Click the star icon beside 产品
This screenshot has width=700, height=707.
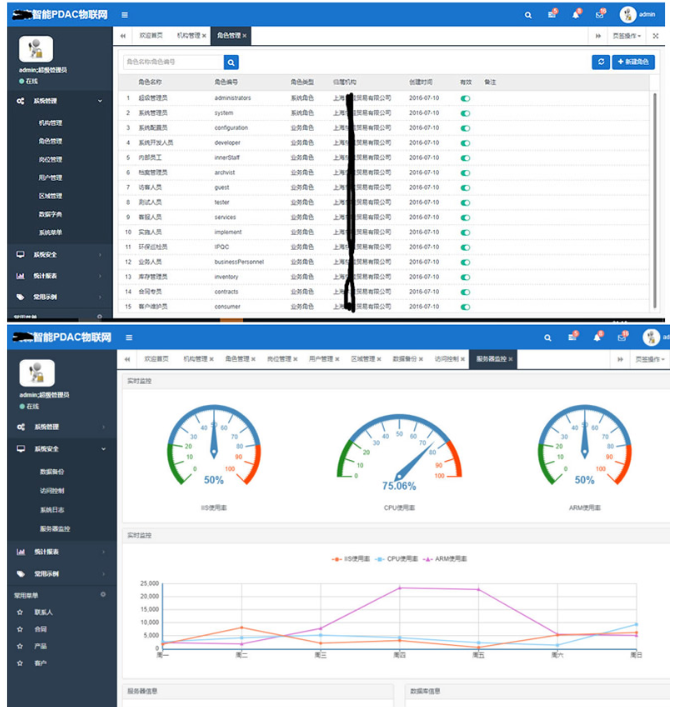(x=20, y=646)
